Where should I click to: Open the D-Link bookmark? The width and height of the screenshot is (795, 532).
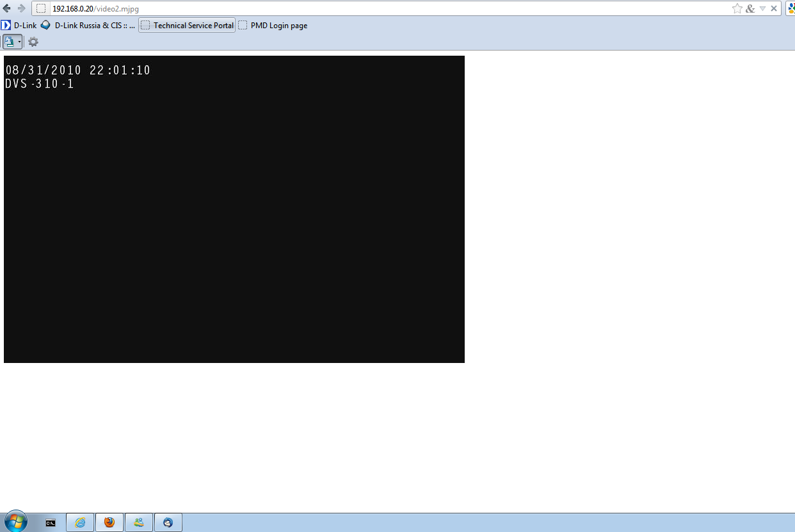pos(19,26)
